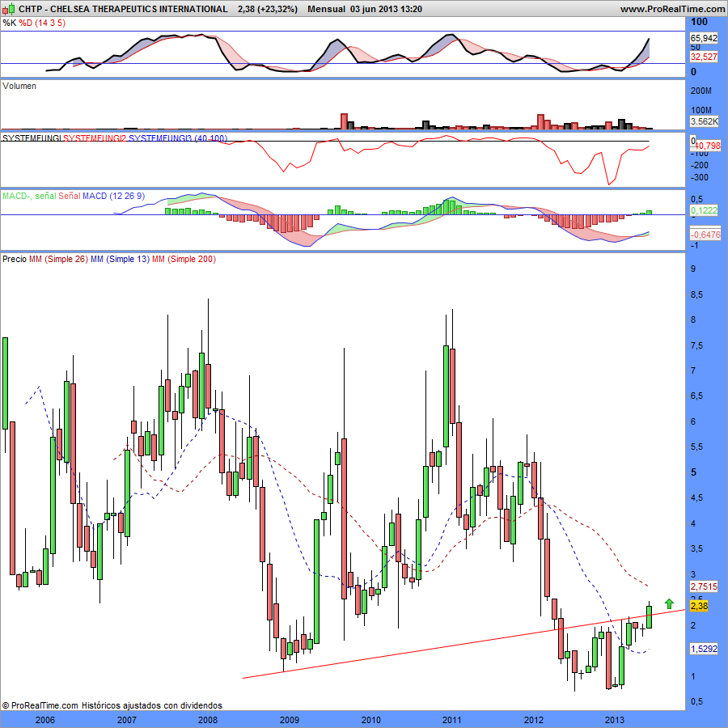
Task: Click the -40,798 indicator value tag
Action: coord(707,146)
